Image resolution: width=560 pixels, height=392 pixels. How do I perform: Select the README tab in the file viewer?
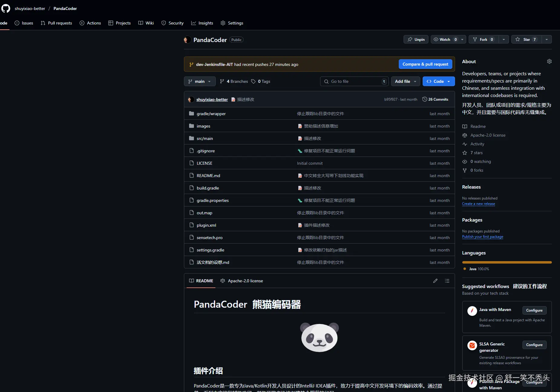tap(201, 281)
